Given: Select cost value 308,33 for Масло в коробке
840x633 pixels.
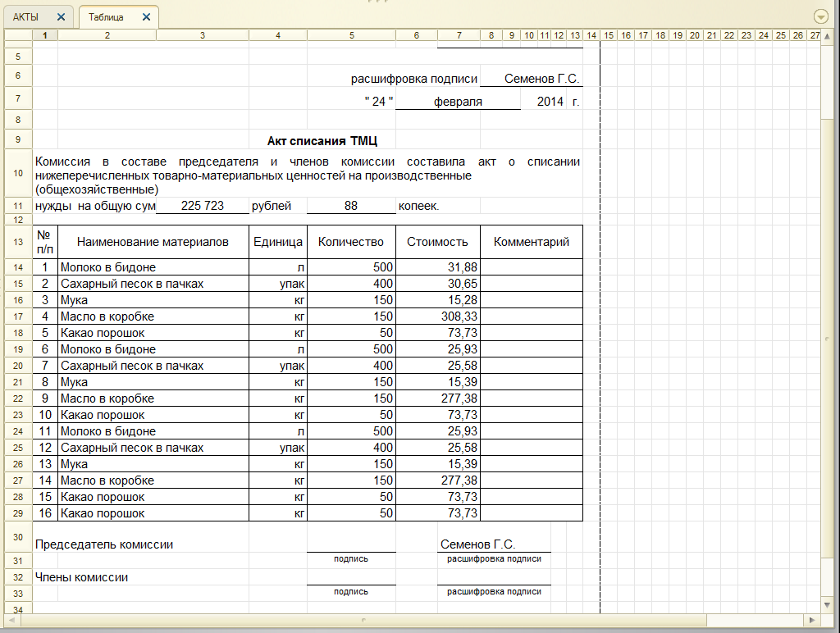Looking at the screenshot, I should point(438,316).
